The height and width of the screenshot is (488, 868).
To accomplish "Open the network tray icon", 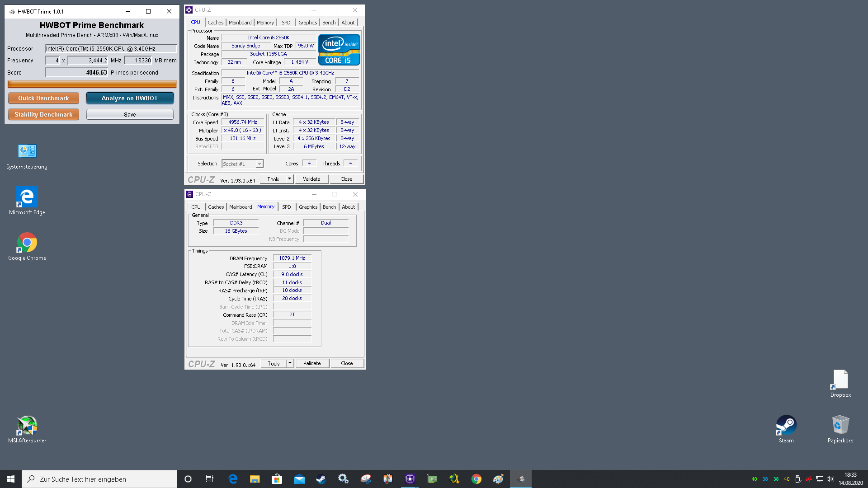I will 819,479.
